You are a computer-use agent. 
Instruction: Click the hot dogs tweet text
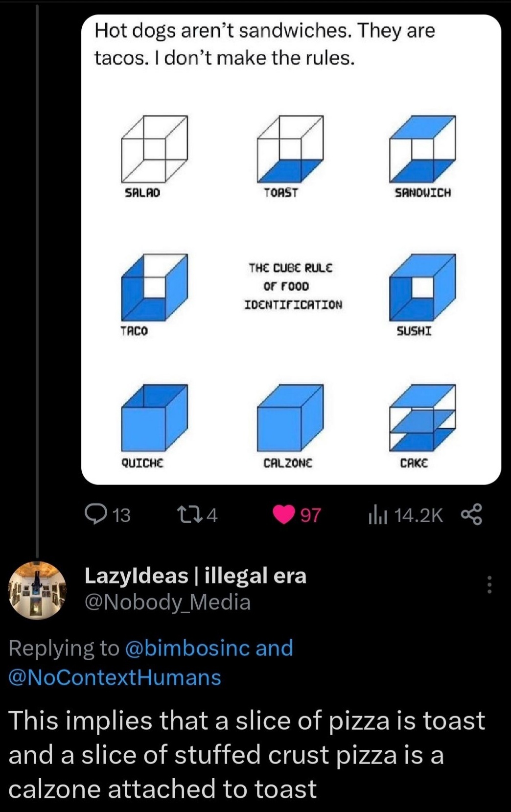[264, 44]
